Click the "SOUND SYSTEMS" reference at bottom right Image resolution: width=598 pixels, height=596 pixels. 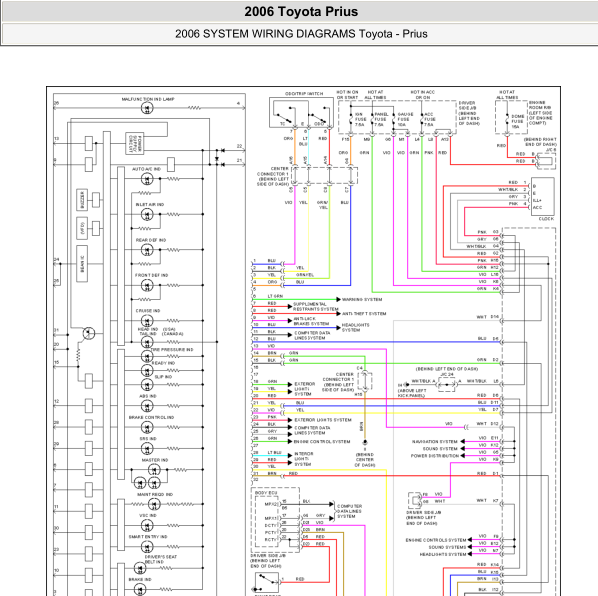pos(447,547)
